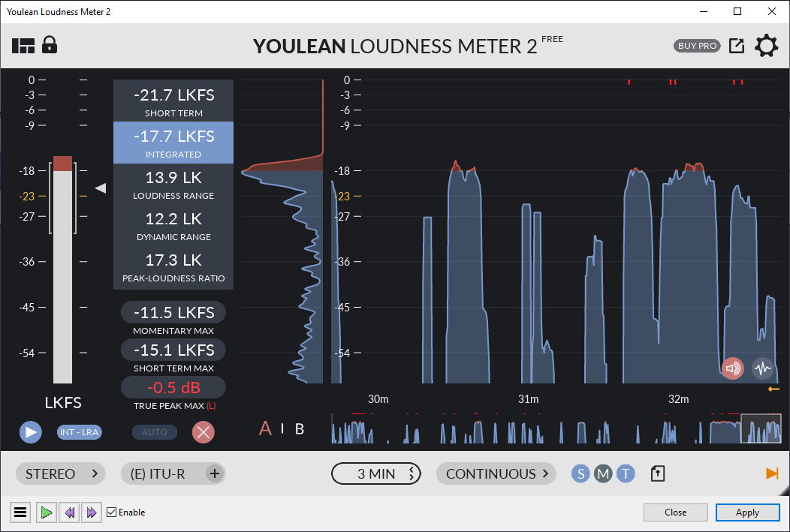This screenshot has height=532, width=790.
Task: Reset measurements with the red X button
Action: coord(204,432)
